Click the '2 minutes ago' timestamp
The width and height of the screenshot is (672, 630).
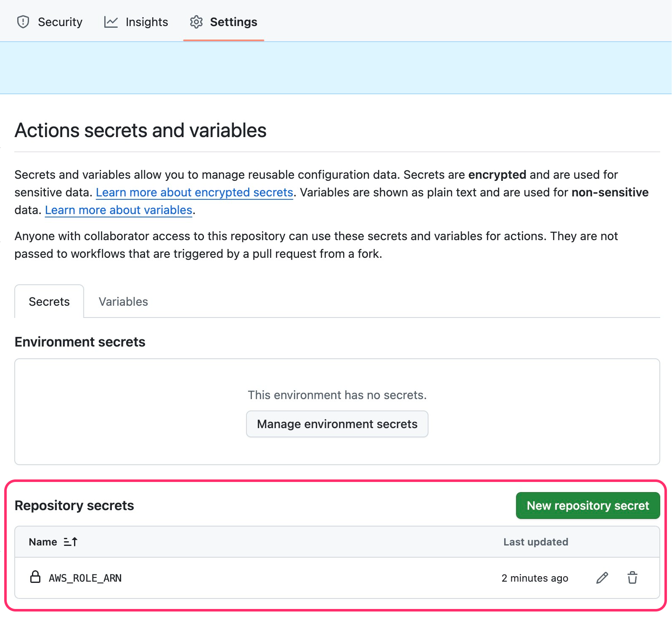pos(534,578)
